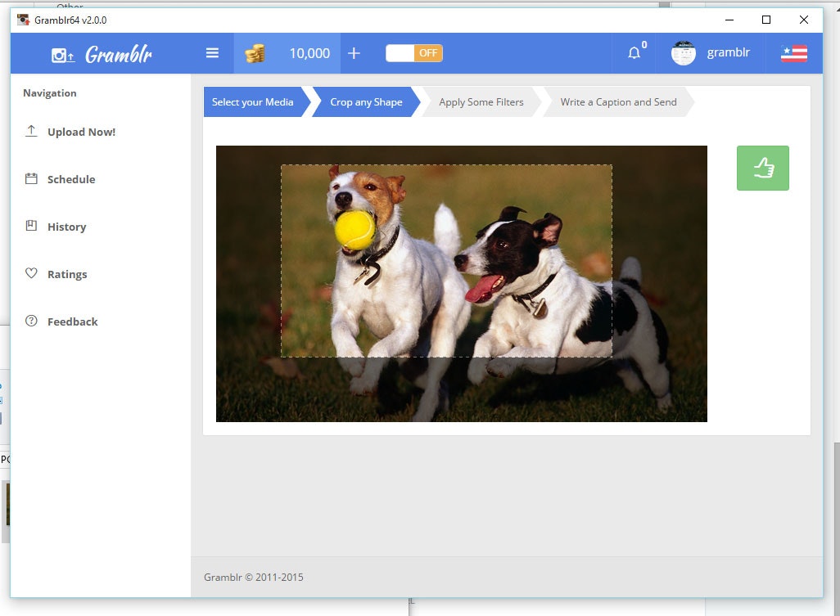Switch to the Select your Media step

pyautogui.click(x=252, y=101)
